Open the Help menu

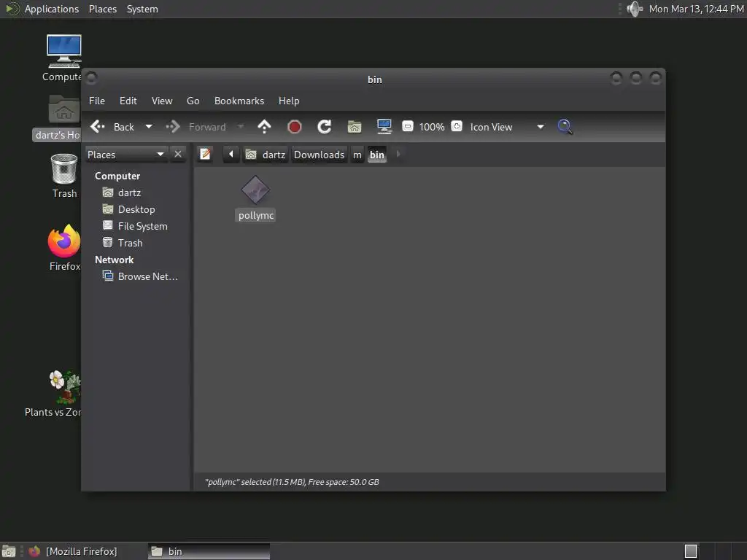289,101
